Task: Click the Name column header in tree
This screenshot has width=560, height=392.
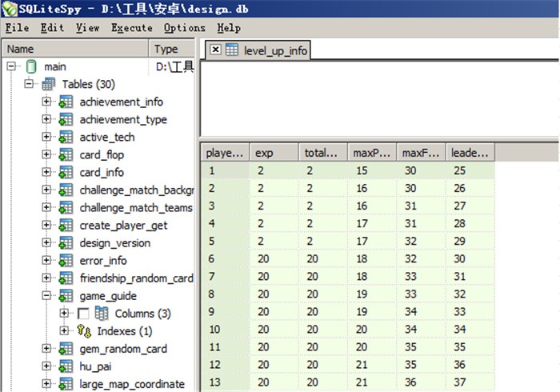Action: click(75, 49)
